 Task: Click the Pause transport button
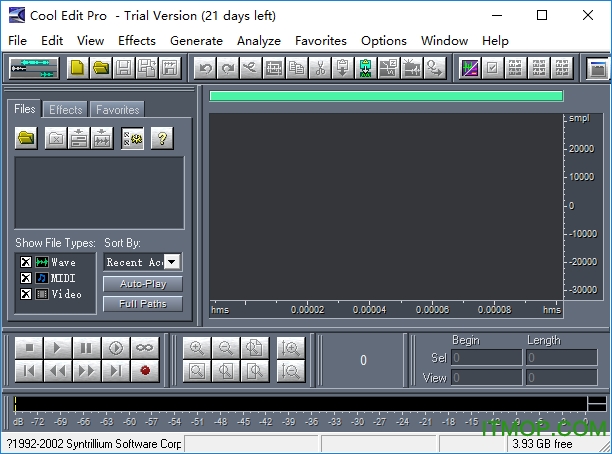tap(86, 347)
